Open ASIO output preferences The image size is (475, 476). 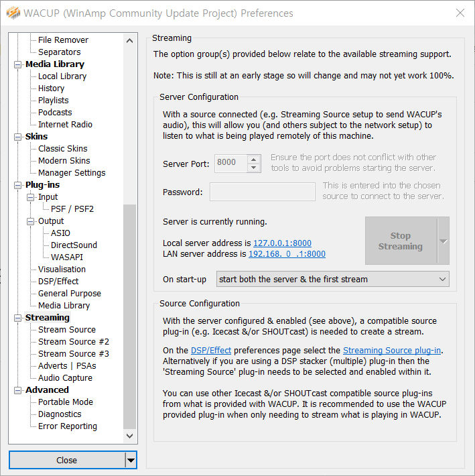pyautogui.click(x=60, y=233)
